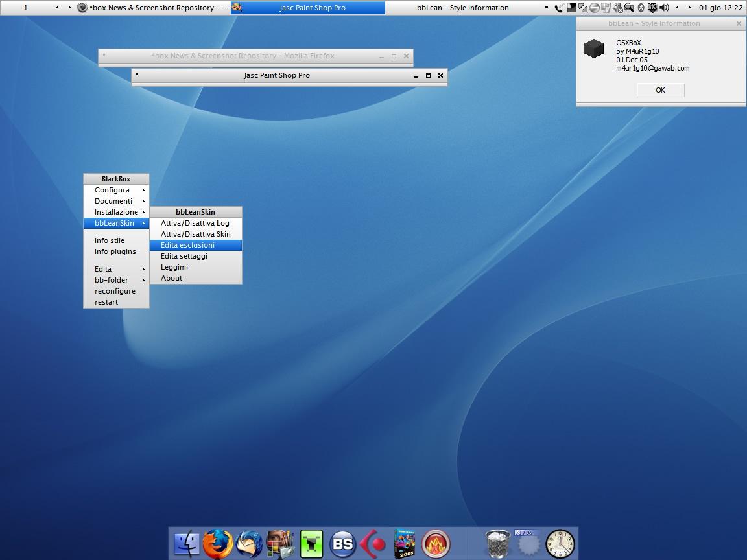Open About in bbLeanSkin menu
Viewport: 747px width, 560px height.
(x=196, y=277)
